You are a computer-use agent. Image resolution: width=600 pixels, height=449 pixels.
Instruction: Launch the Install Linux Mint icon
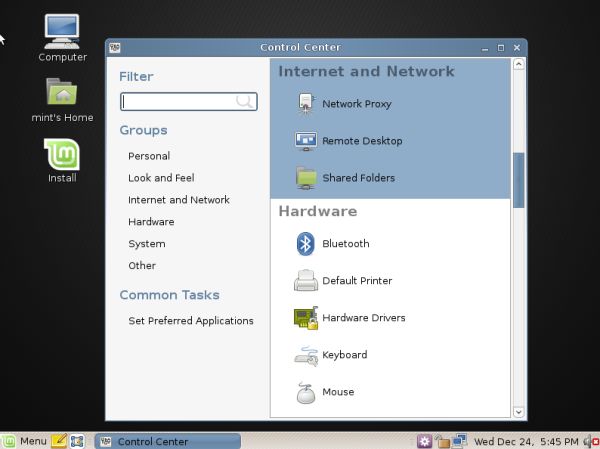pos(62,154)
